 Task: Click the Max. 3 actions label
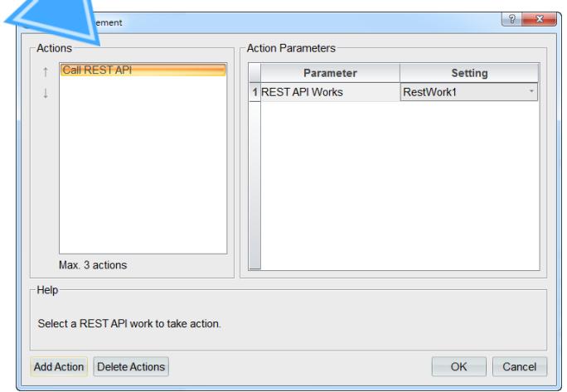(93, 265)
